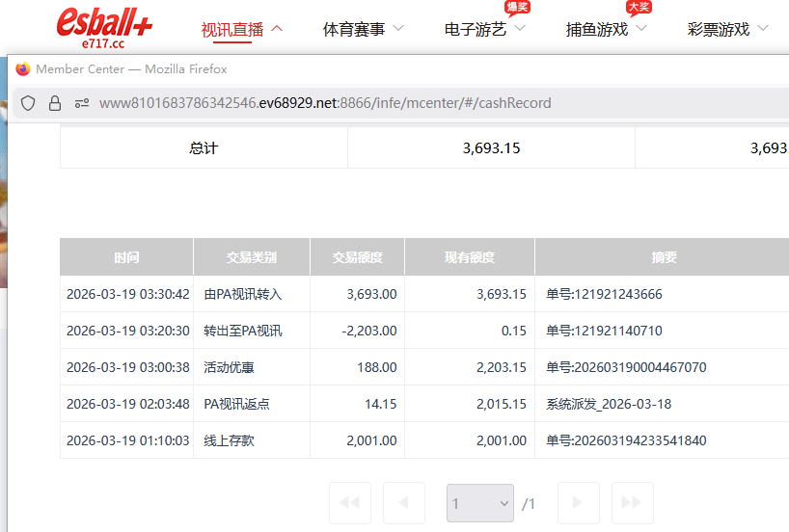Expand the 电子游艺 menu
The width and height of the screenshot is (789, 532).
484,29
